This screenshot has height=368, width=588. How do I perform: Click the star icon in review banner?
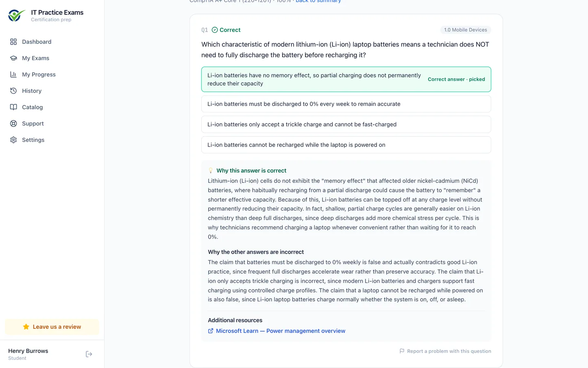click(x=26, y=327)
